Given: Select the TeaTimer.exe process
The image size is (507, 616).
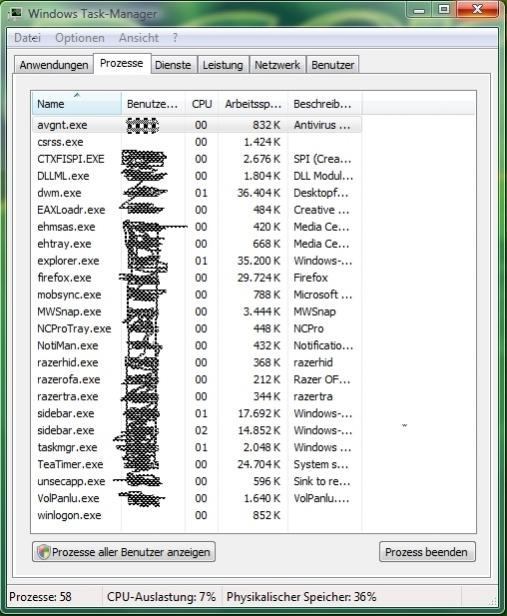Looking at the screenshot, I should (x=197, y=464).
